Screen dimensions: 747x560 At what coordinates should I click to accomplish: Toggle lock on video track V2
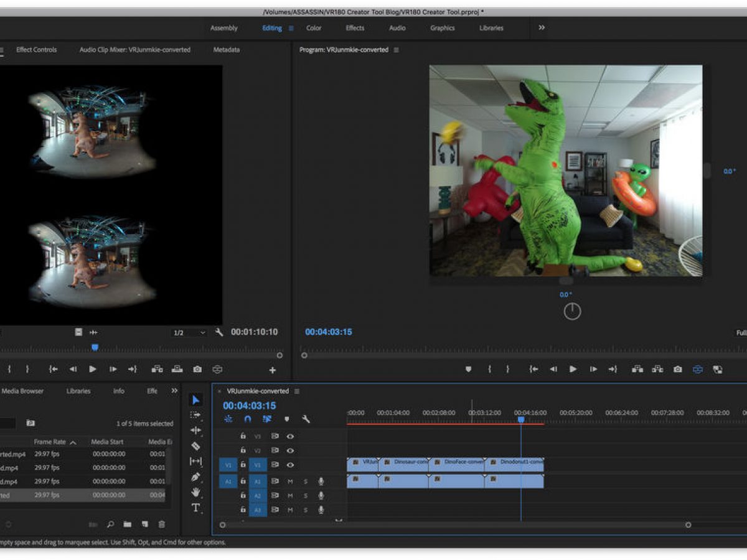[243, 450]
